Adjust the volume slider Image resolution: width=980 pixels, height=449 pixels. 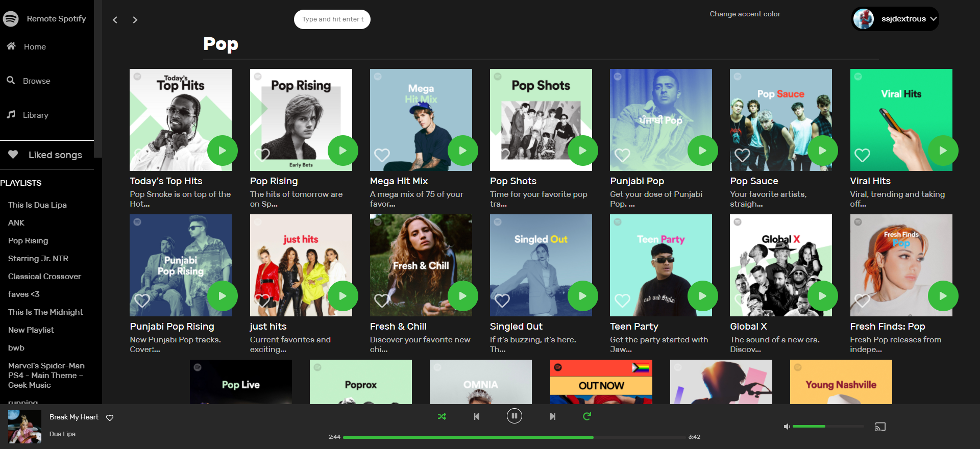(x=828, y=426)
